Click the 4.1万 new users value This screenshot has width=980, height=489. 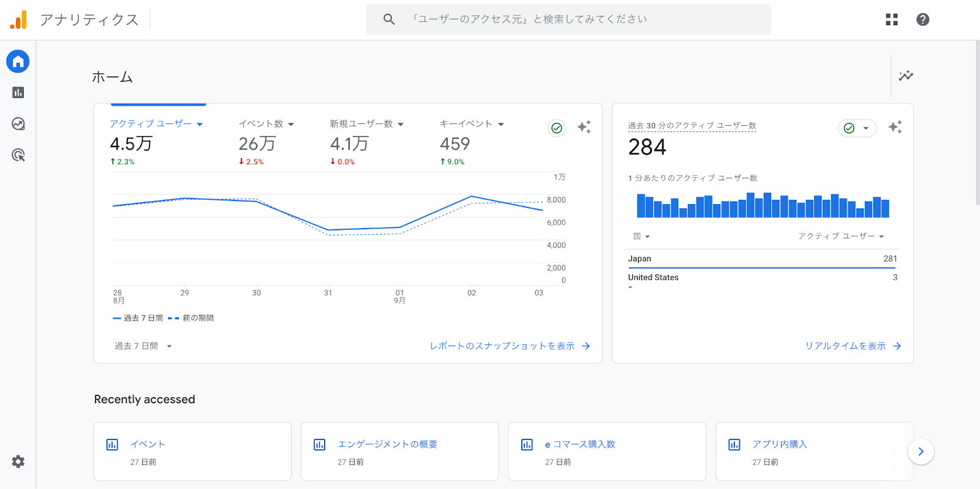click(349, 144)
